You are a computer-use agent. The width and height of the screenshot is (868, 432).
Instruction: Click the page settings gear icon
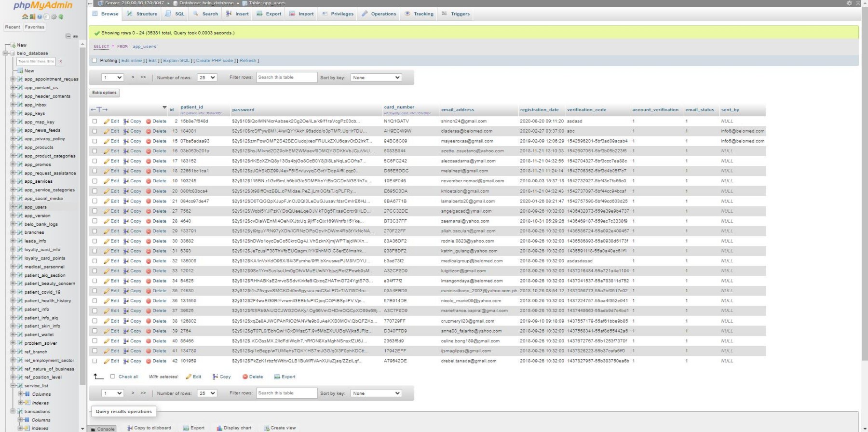pos(849,3)
